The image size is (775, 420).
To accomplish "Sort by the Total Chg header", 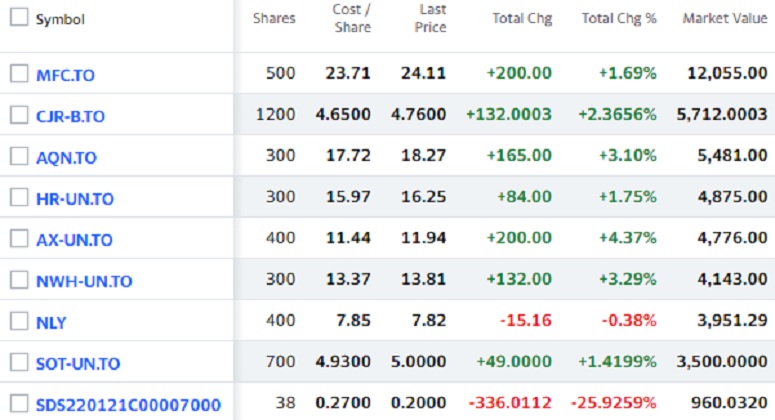I will [522, 18].
